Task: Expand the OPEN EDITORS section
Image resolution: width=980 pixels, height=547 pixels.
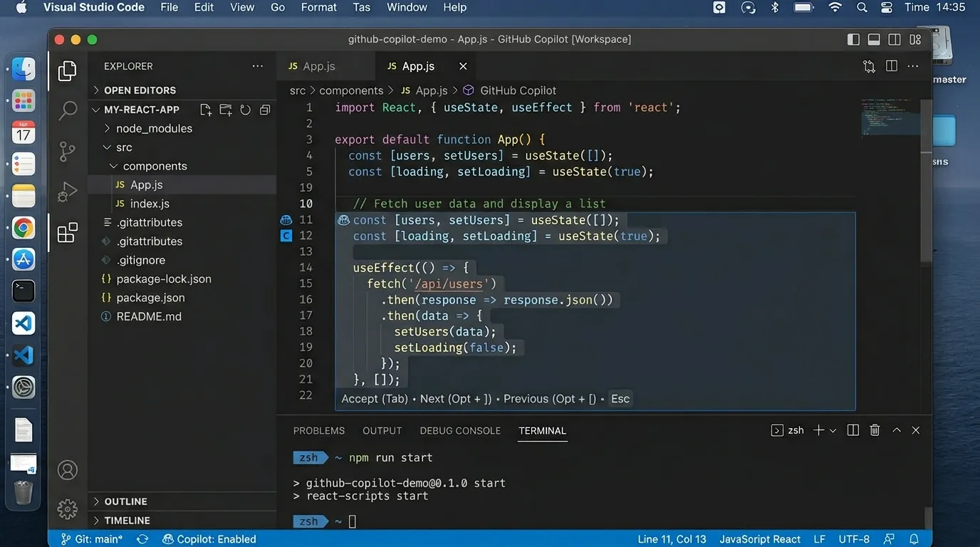Action: click(182, 90)
